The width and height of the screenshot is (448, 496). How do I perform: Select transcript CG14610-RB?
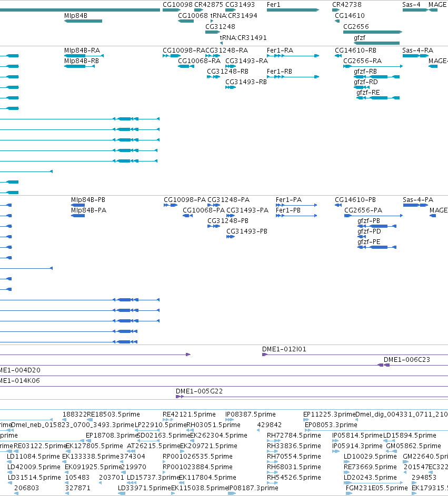click(338, 56)
